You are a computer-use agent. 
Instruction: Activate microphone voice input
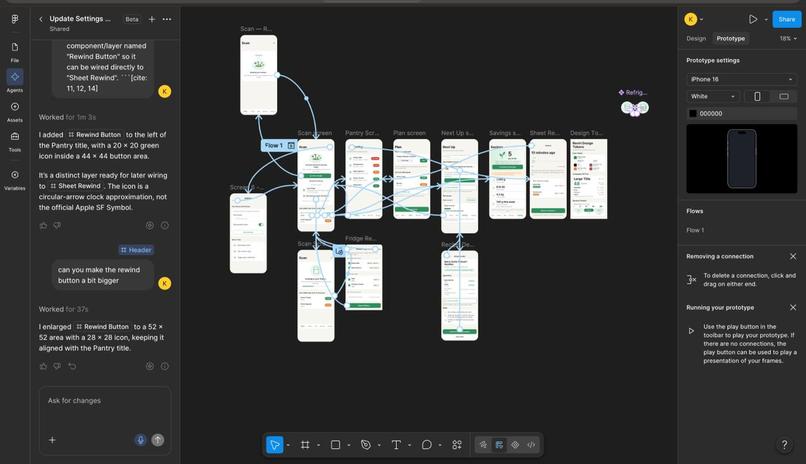(140, 440)
